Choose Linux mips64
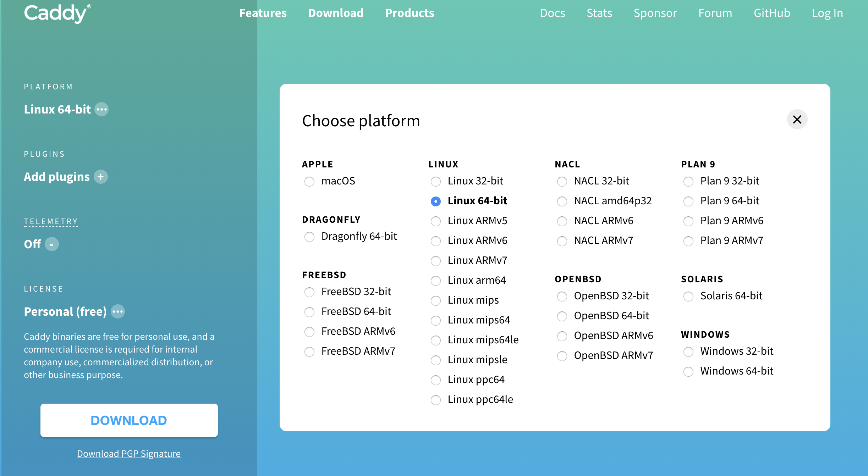 (x=436, y=320)
